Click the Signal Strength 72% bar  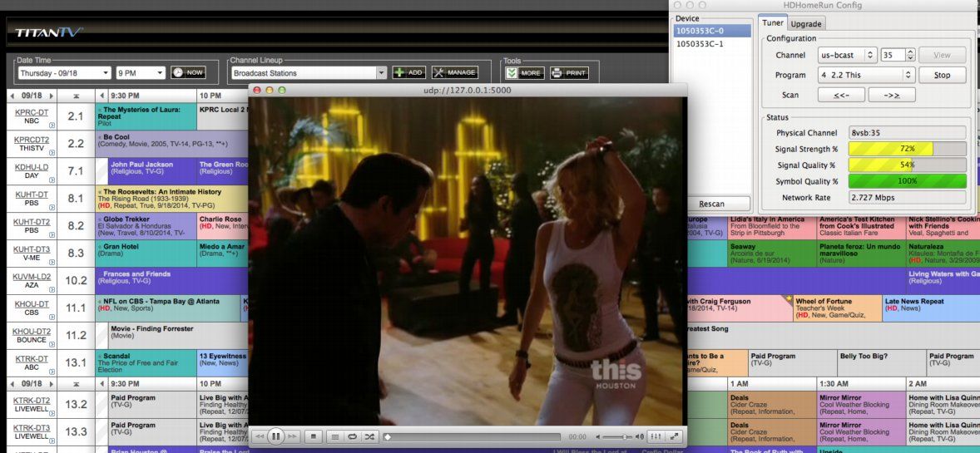pyautogui.click(x=907, y=150)
